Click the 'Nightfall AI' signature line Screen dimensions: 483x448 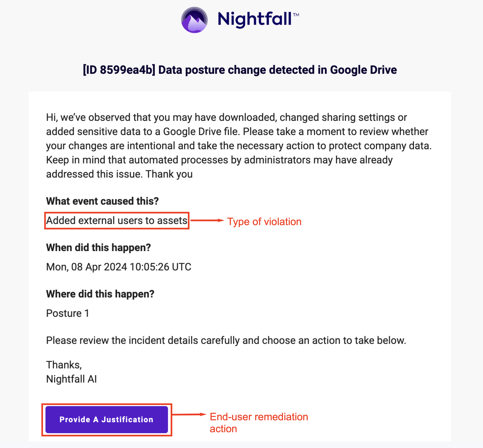point(72,379)
